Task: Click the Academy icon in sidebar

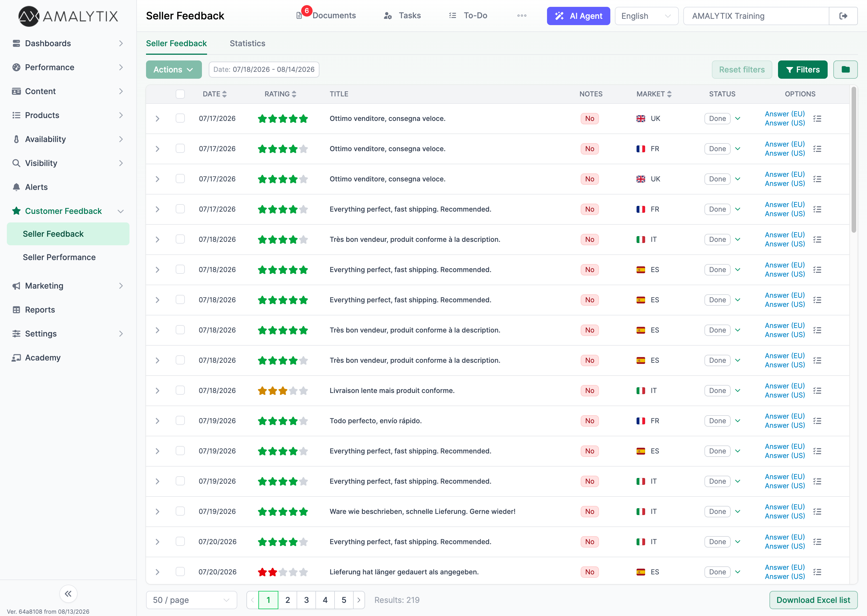Action: 16,357
